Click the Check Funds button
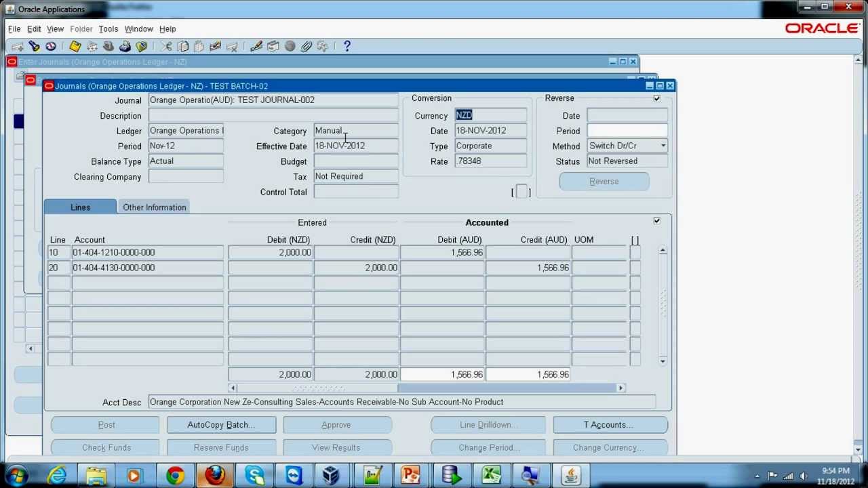The width and height of the screenshot is (868, 488). (x=106, y=447)
